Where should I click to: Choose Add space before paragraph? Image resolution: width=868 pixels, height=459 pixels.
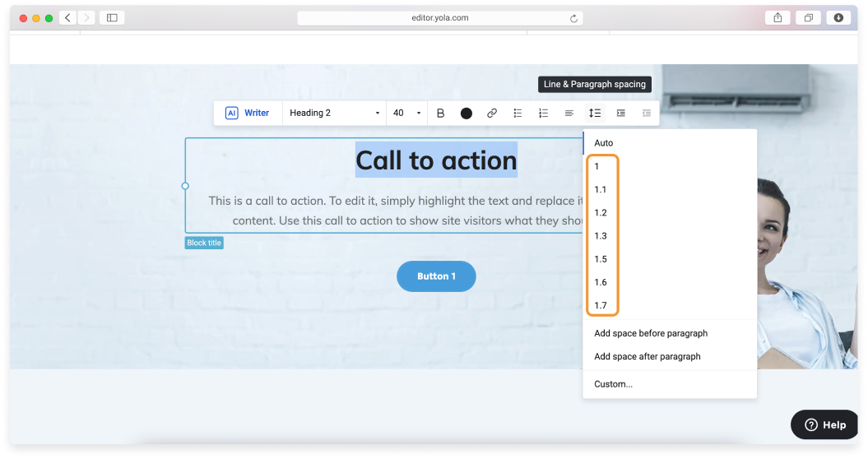pyautogui.click(x=651, y=333)
